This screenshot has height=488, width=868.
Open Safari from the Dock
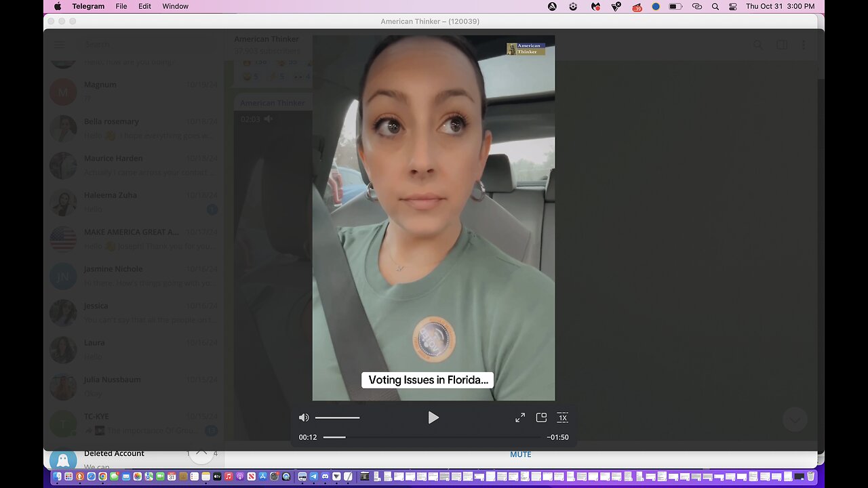coord(91,476)
